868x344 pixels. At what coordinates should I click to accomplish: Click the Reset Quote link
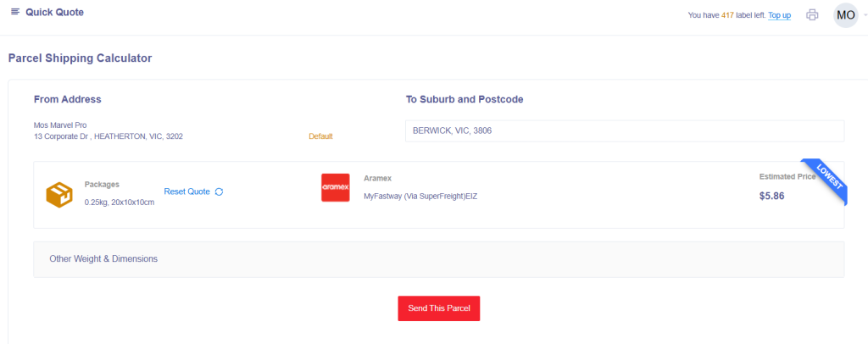(x=186, y=191)
